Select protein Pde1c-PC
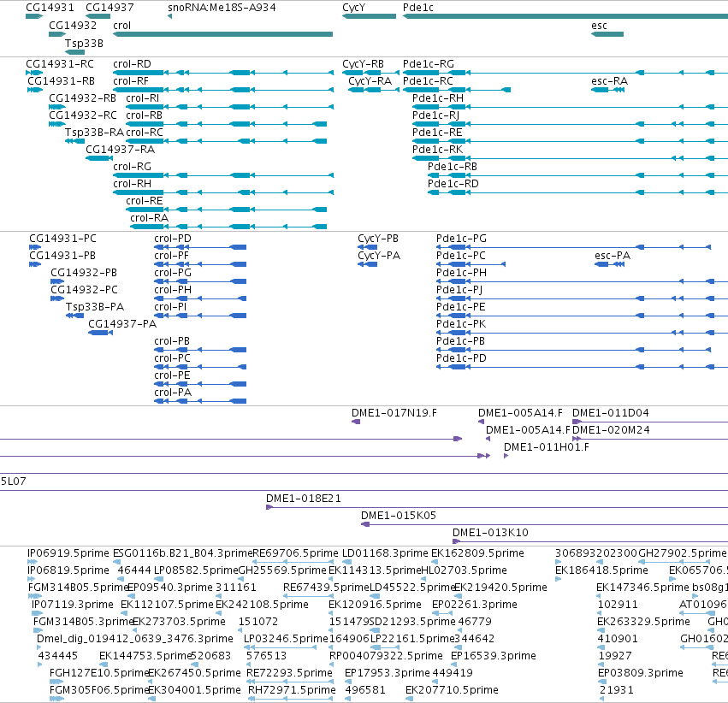 pyautogui.click(x=471, y=264)
